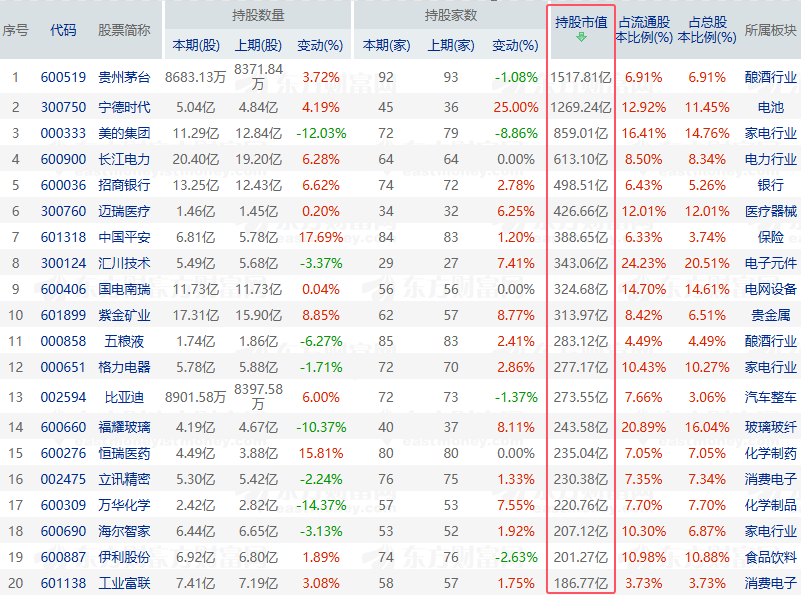The image size is (801, 596).
Task: Open 工业富联 stock name link
Action: point(124,584)
